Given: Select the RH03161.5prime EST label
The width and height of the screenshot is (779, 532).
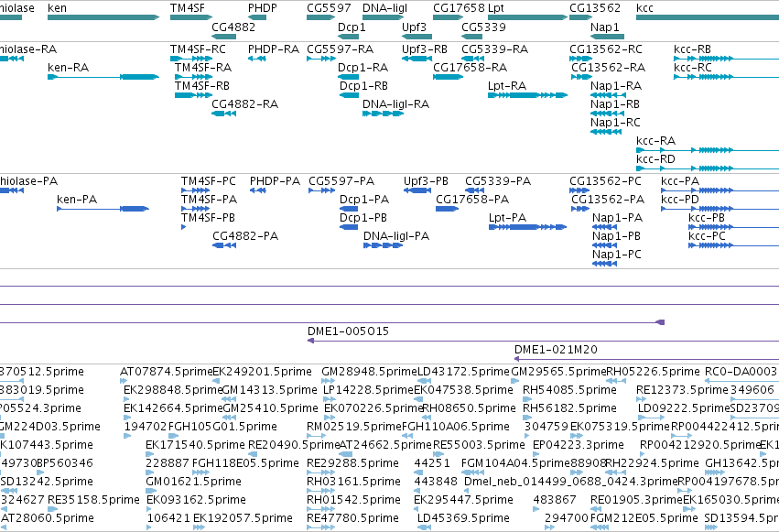Looking at the screenshot, I should coord(353,481).
